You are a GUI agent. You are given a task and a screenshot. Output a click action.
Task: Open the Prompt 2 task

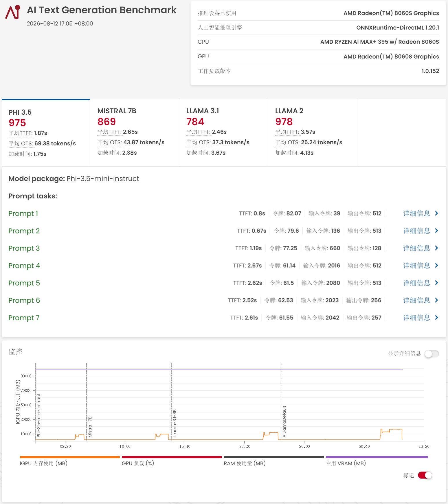[24, 231]
